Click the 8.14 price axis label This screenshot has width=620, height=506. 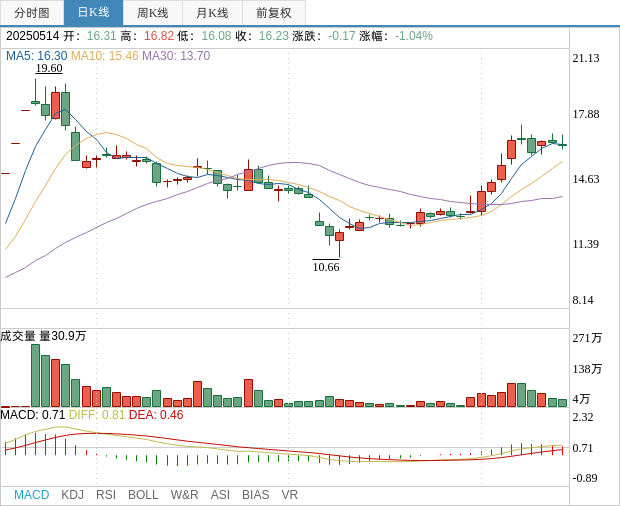pos(583,300)
